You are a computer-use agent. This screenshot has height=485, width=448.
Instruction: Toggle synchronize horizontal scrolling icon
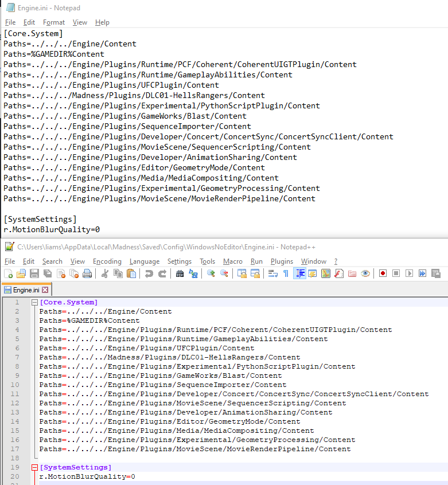[255, 273]
